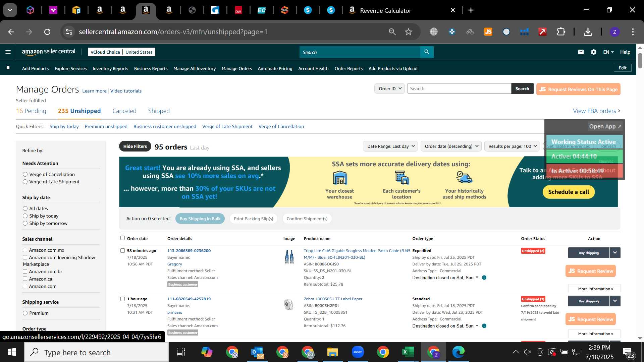Click the info icon on Zebra label order
Image resolution: width=644 pixels, height=362 pixels.
[x=484, y=326]
